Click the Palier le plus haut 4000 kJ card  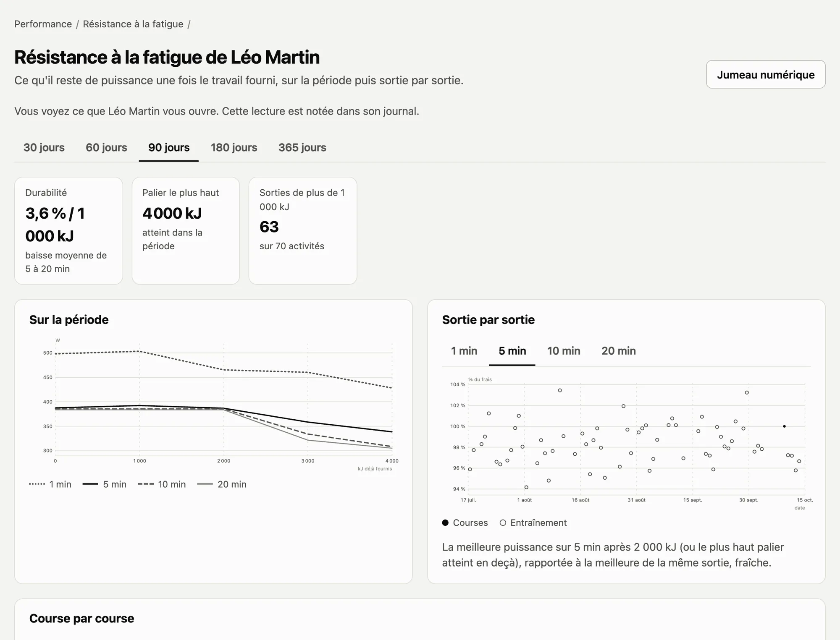click(186, 230)
